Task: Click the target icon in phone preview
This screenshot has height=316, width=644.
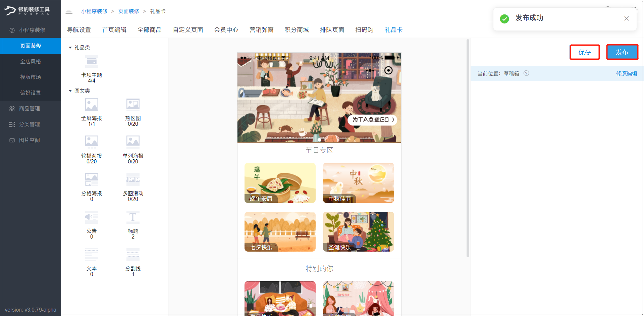Action: (x=388, y=70)
